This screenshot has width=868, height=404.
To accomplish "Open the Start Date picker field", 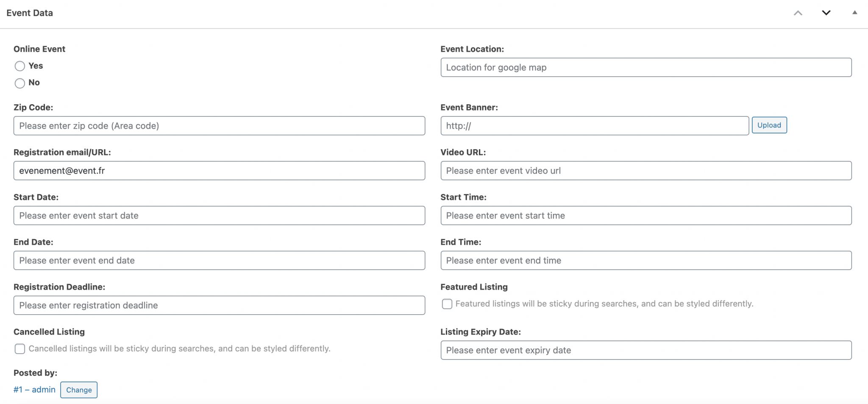I will 219,216.
